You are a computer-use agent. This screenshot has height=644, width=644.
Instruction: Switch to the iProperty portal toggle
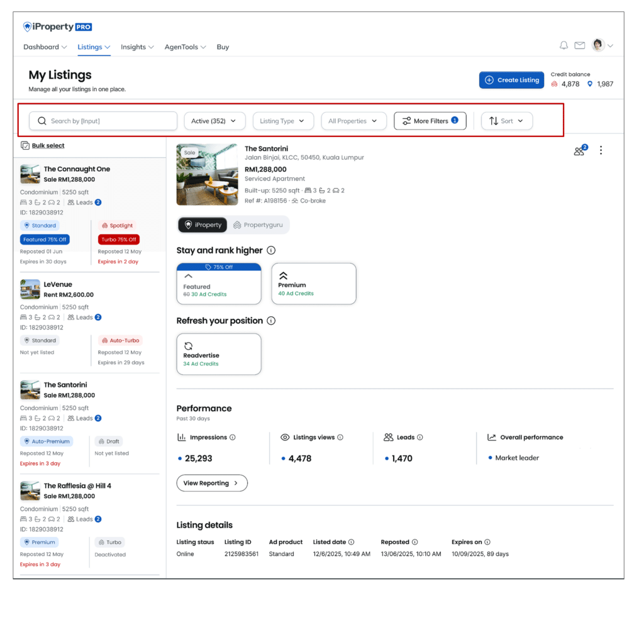click(x=203, y=225)
